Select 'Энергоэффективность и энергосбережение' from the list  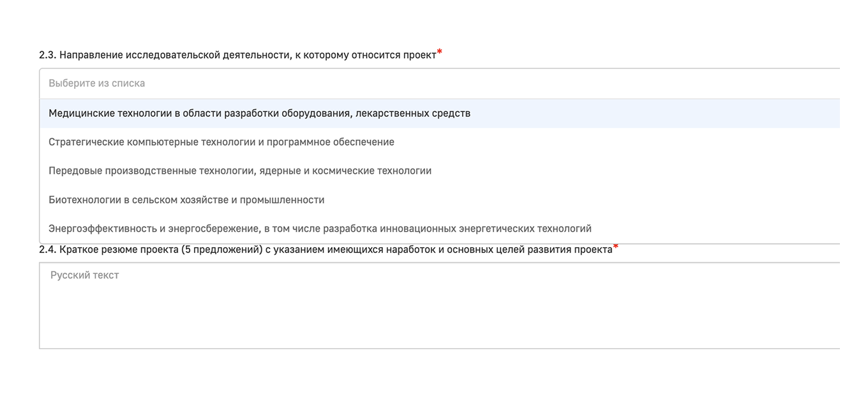coord(319,227)
